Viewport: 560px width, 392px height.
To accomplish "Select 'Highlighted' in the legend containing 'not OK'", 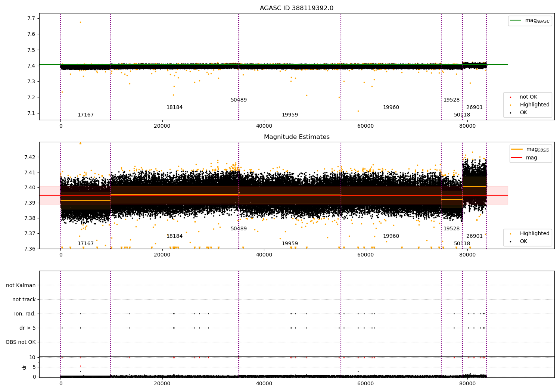I will click(535, 105).
